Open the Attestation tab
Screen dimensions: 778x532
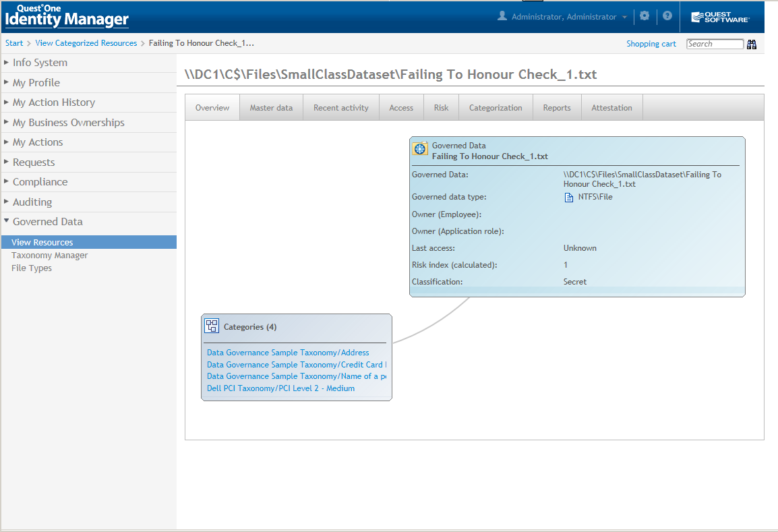611,108
